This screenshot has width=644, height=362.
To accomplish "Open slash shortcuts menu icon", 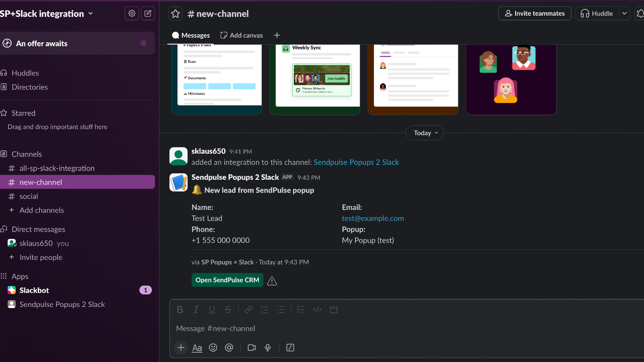I will pos(290,348).
